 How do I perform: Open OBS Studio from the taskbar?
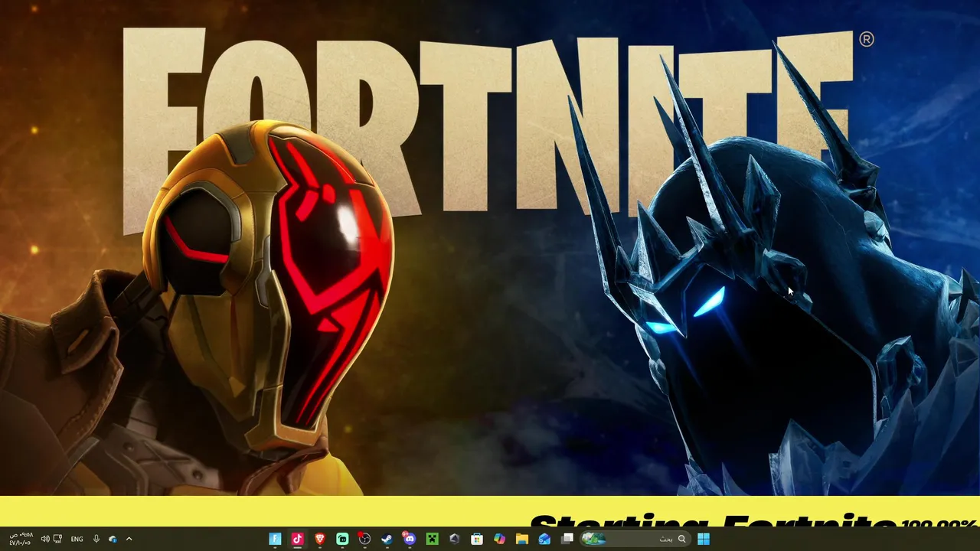[364, 539]
